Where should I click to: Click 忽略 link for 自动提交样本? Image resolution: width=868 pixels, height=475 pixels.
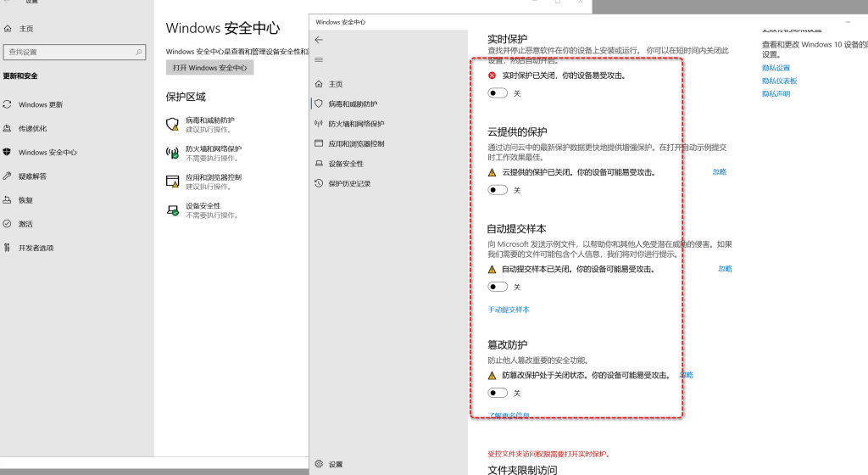point(726,269)
